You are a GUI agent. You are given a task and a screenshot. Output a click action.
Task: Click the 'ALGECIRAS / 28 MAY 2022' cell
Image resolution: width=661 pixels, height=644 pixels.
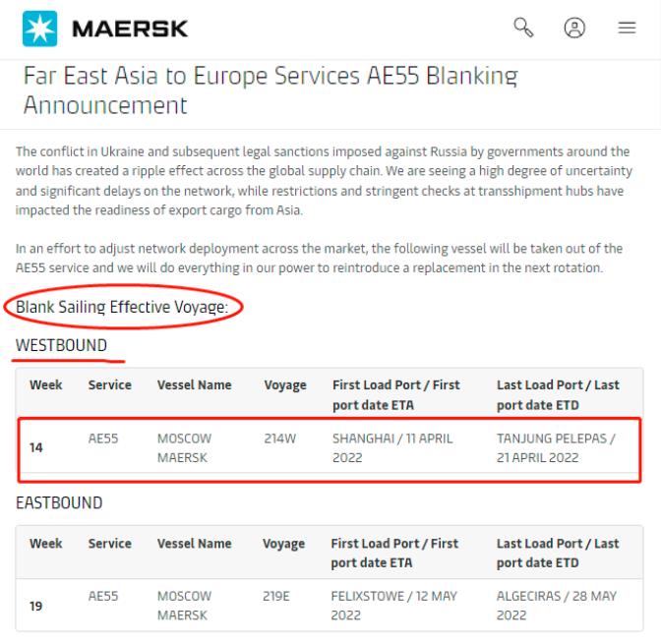pyautogui.click(x=557, y=604)
